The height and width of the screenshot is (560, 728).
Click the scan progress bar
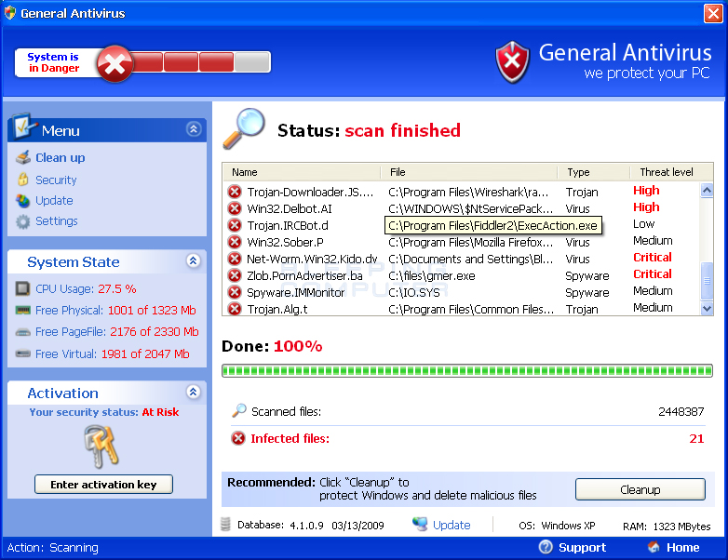(467, 370)
